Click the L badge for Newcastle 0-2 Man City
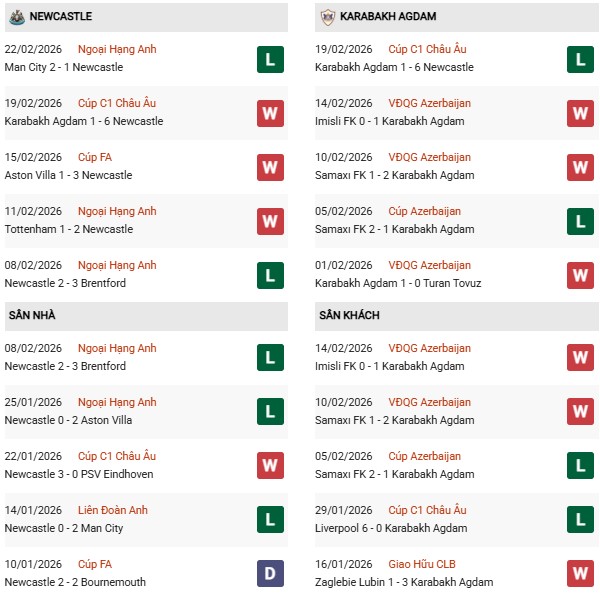Viewport: 600px width, 594px height. pos(270,520)
